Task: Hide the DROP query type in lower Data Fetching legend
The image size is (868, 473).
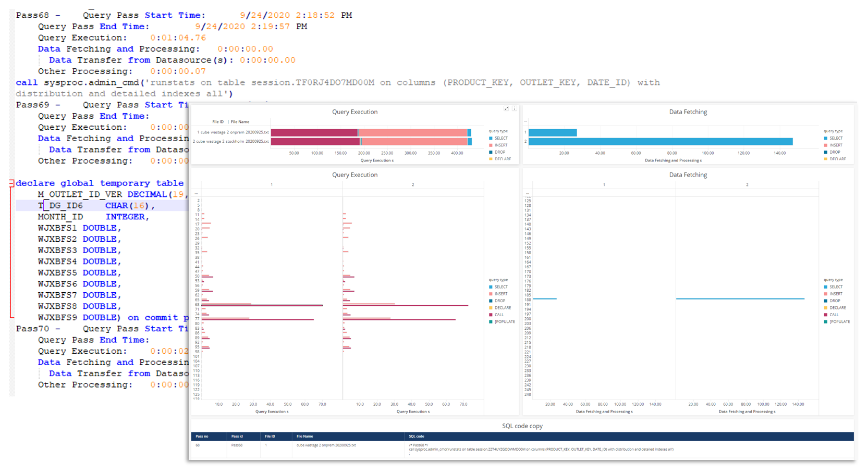Action: click(x=826, y=301)
